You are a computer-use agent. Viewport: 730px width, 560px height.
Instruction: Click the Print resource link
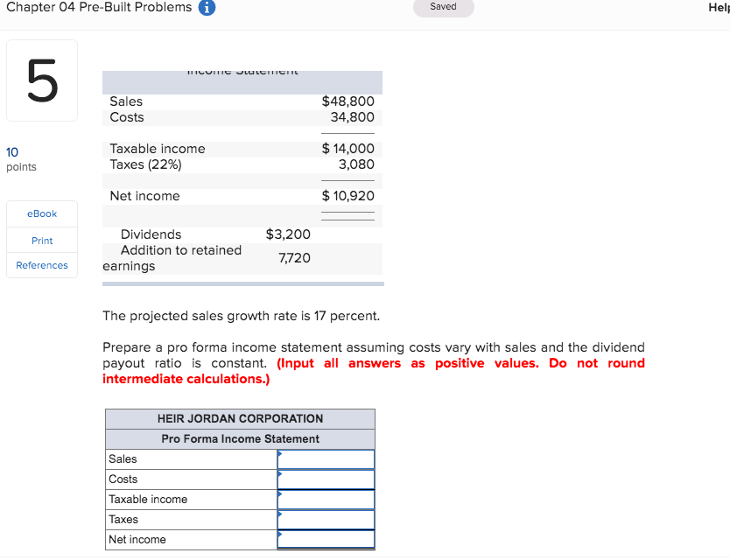(x=41, y=240)
